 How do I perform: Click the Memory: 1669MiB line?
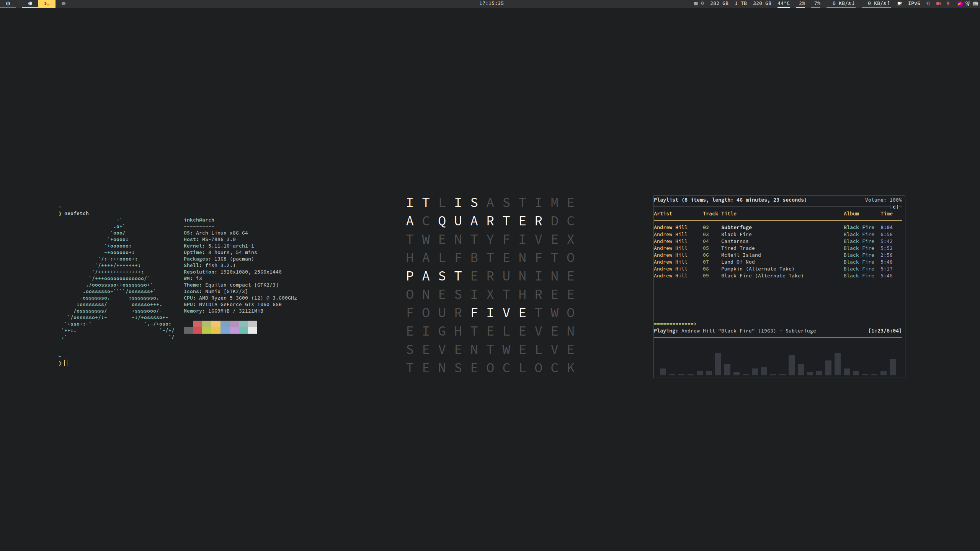(223, 311)
